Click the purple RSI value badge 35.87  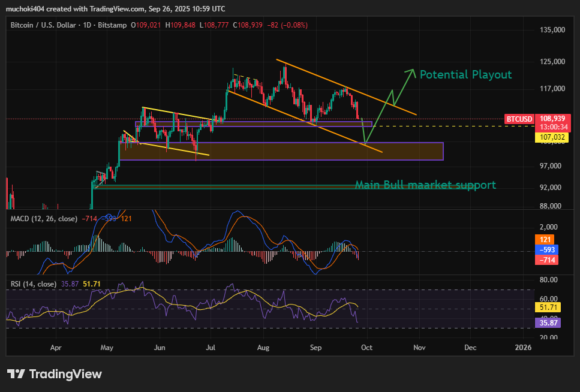(x=548, y=323)
